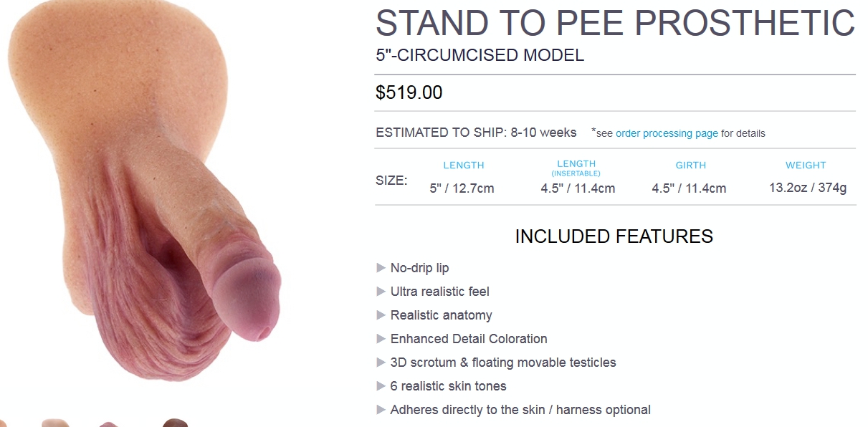Click the bullet arrow beside 3D scrotum feature
This screenshot has height=427, width=868.
pos(381,363)
